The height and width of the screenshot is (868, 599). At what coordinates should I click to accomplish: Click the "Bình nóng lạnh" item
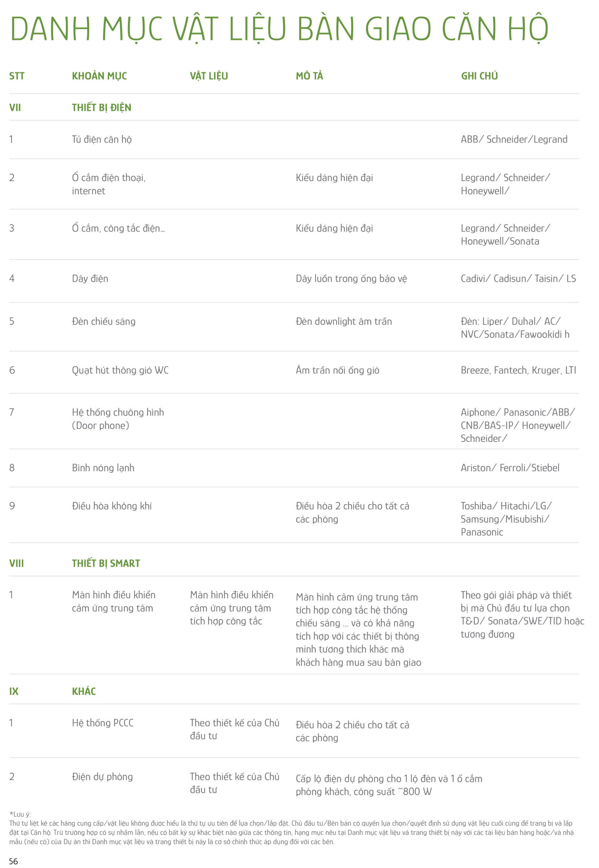click(103, 468)
